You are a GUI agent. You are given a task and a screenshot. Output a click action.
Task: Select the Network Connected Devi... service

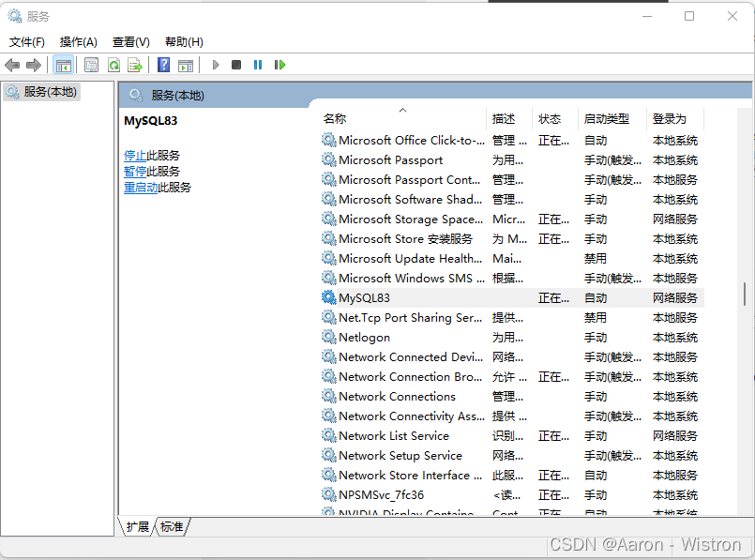[411, 356]
